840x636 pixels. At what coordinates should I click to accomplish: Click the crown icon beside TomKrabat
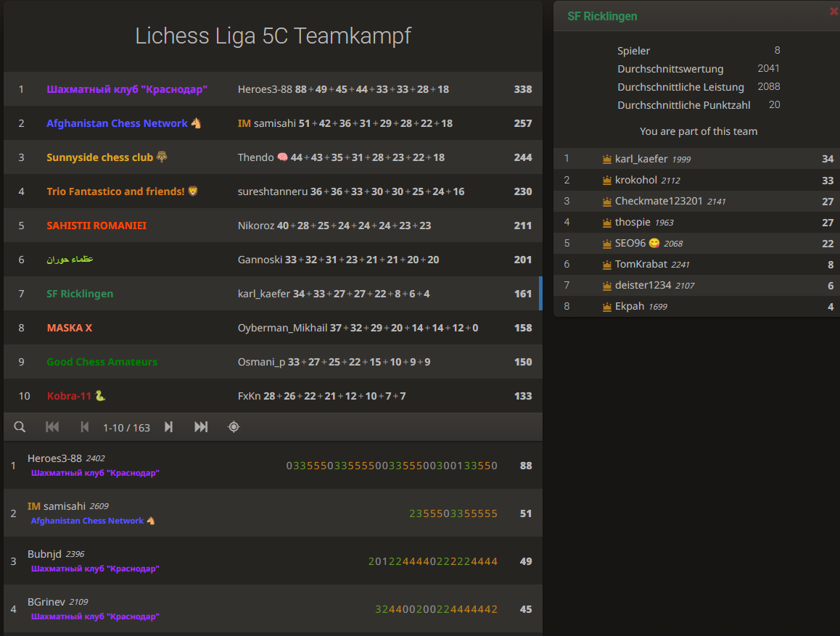(x=607, y=265)
